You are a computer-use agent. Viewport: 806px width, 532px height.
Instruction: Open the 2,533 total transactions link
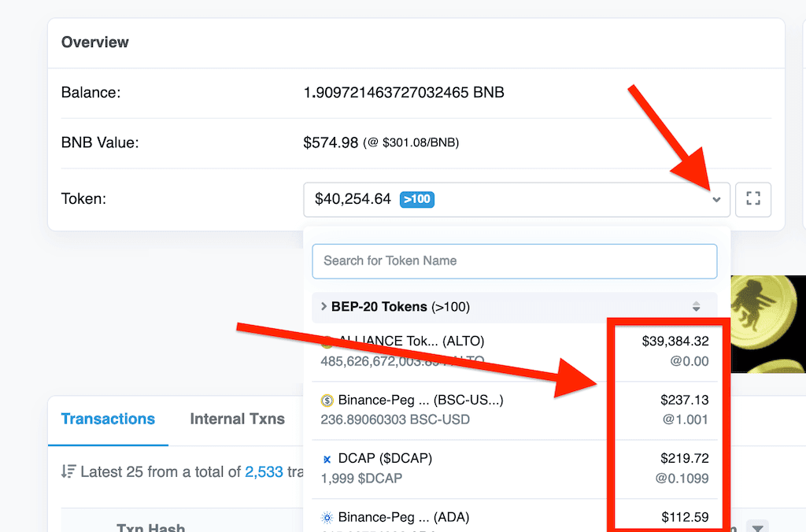point(264,472)
